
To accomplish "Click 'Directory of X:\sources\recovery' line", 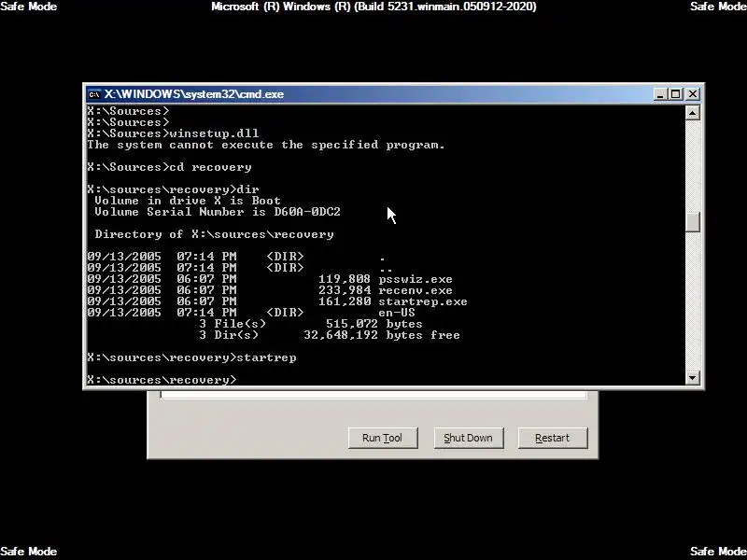I will [215, 234].
